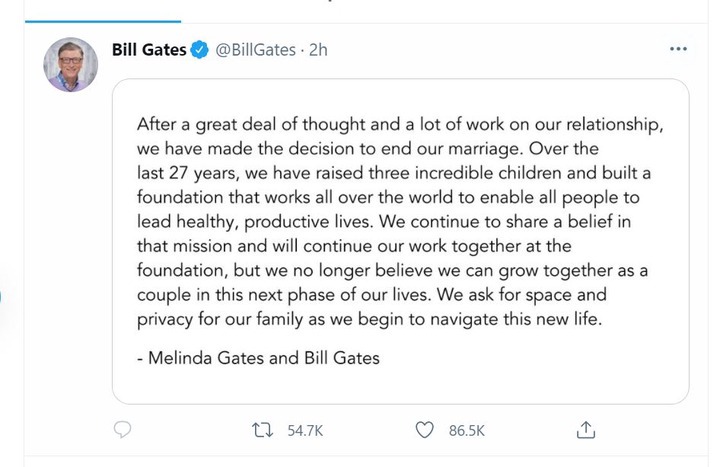Viewport: 720px width, 467px height.
Task: Open the @BillGates handle link
Action: click(256, 50)
